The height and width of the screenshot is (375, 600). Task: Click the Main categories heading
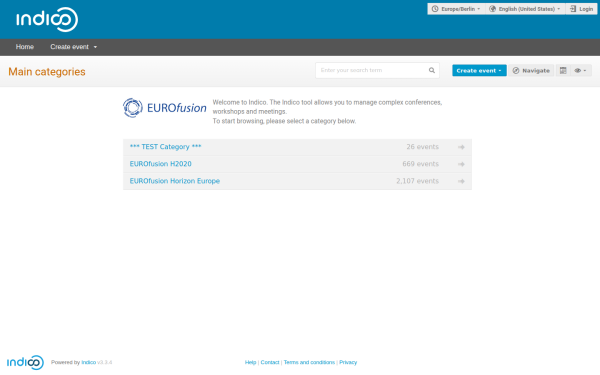point(47,72)
